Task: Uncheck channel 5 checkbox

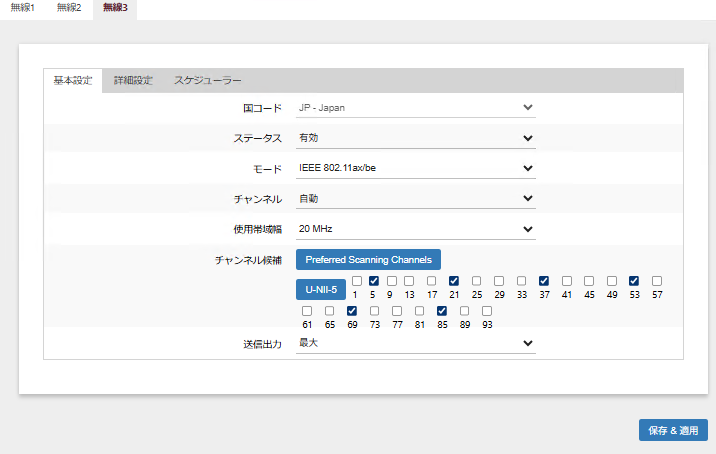Action: (374, 281)
